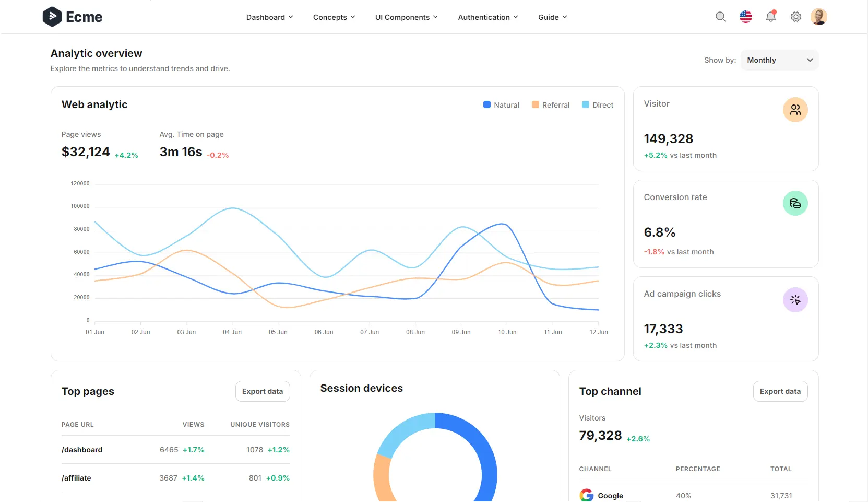
Task: Open the /dashboard page link
Action: click(x=82, y=450)
